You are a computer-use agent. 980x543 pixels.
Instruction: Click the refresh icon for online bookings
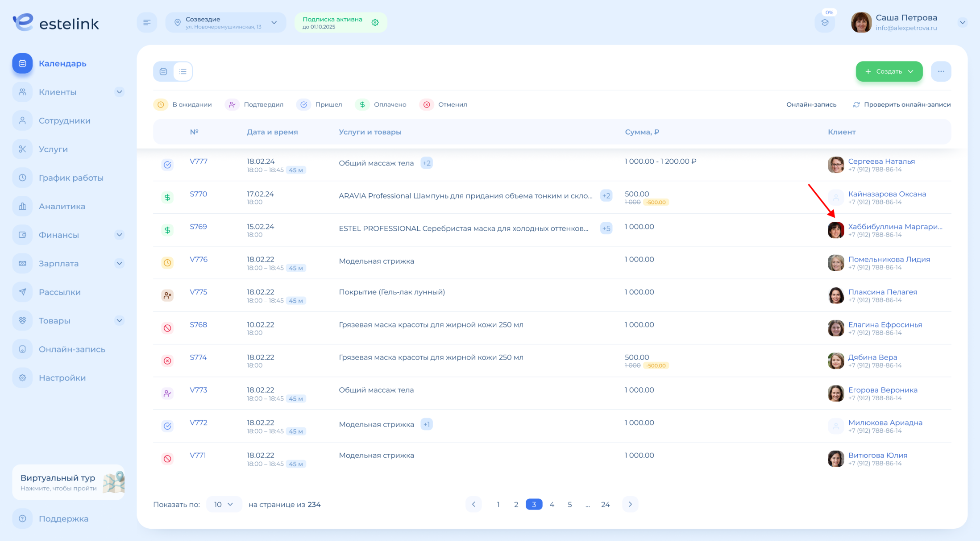[856, 105]
